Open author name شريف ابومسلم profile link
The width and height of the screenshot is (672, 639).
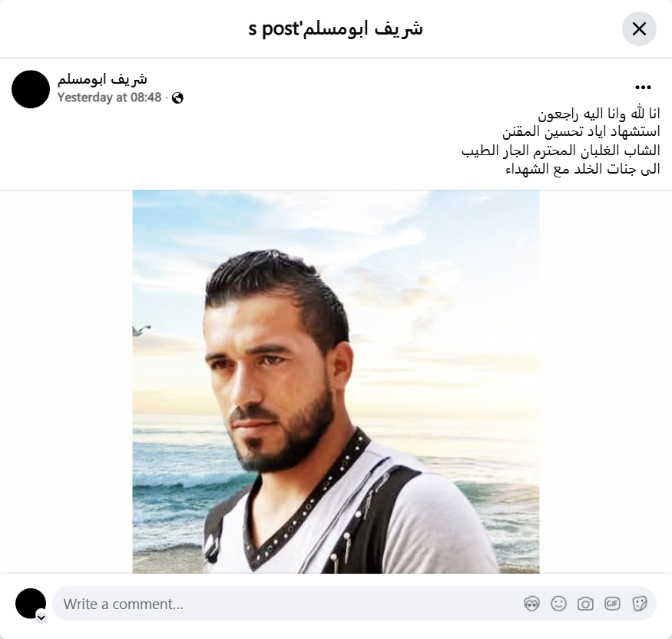102,79
